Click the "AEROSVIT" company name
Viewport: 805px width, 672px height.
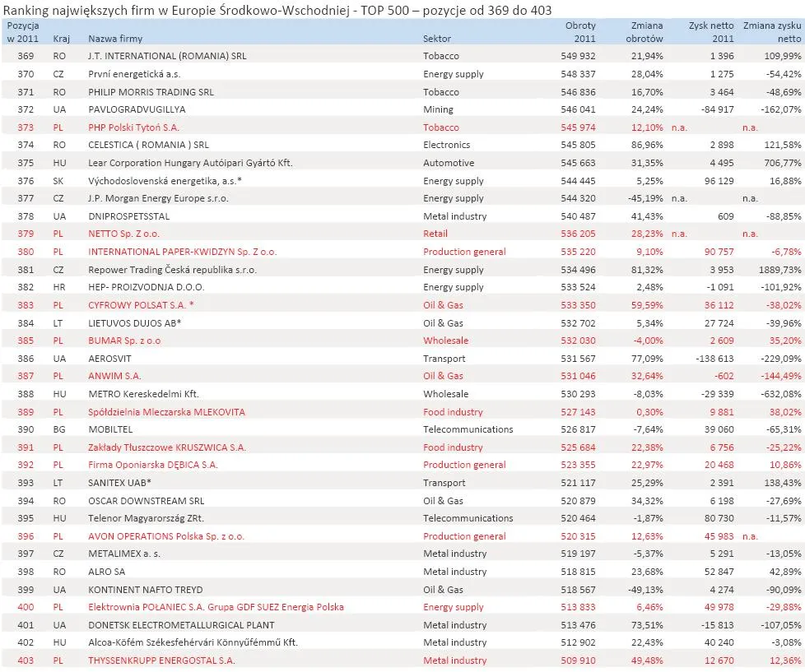(x=110, y=358)
